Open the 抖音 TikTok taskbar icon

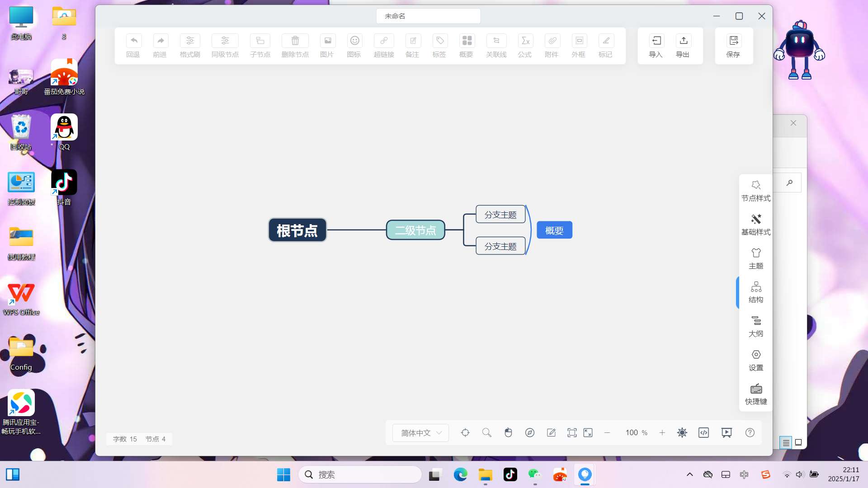510,474
